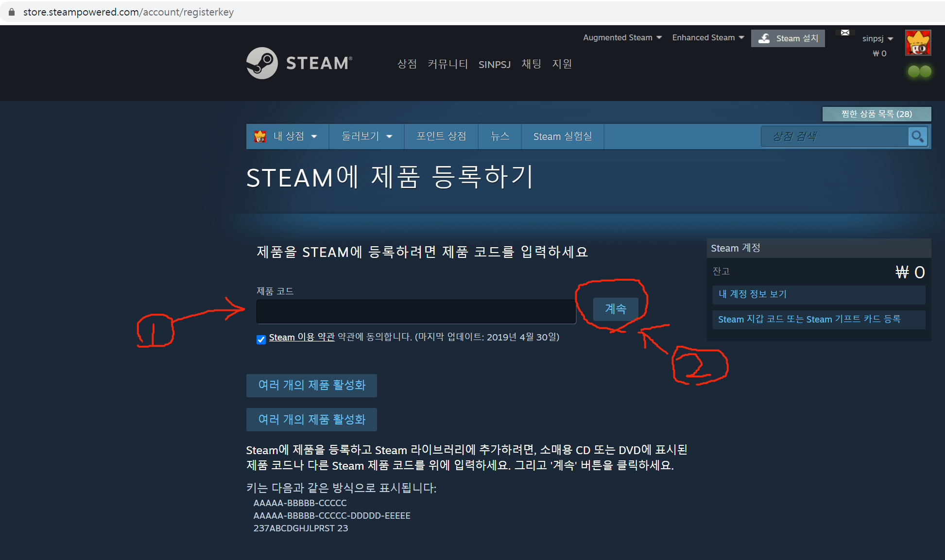Open the mail envelope notification icon
Screen dimensions: 945x560
(845, 33)
